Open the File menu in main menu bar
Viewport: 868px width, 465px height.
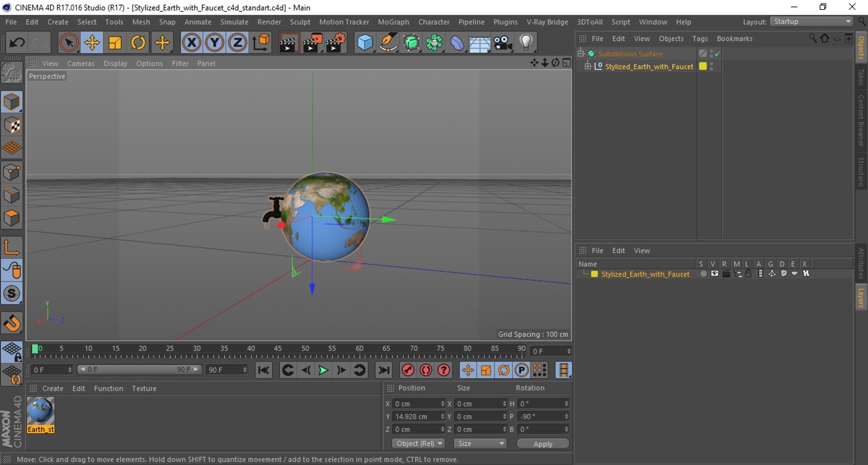click(11, 22)
